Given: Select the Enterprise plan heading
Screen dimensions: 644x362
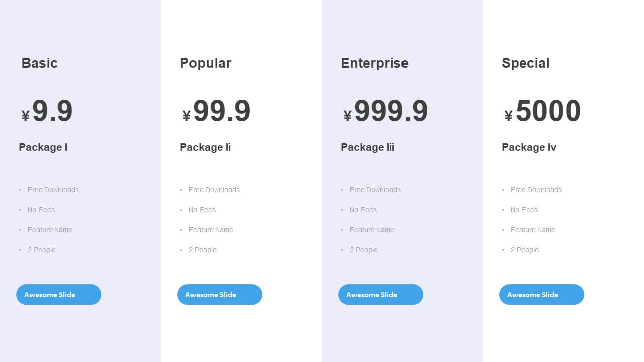Looking at the screenshot, I should click(374, 63).
